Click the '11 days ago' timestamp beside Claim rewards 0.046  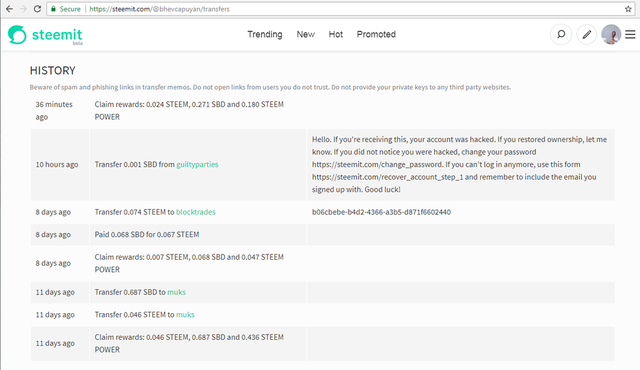[55, 343]
